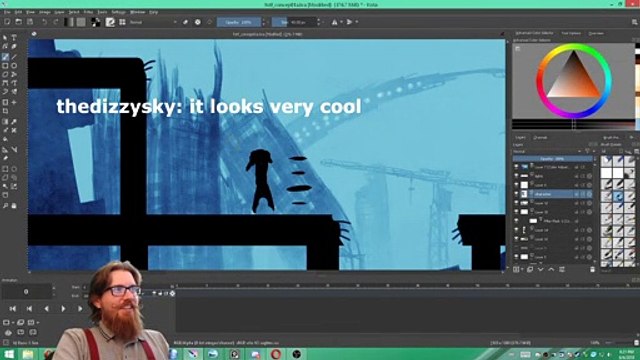The height and width of the screenshot is (360, 640).
Task: Toggle eraser mode in toolbar
Action: point(185,22)
